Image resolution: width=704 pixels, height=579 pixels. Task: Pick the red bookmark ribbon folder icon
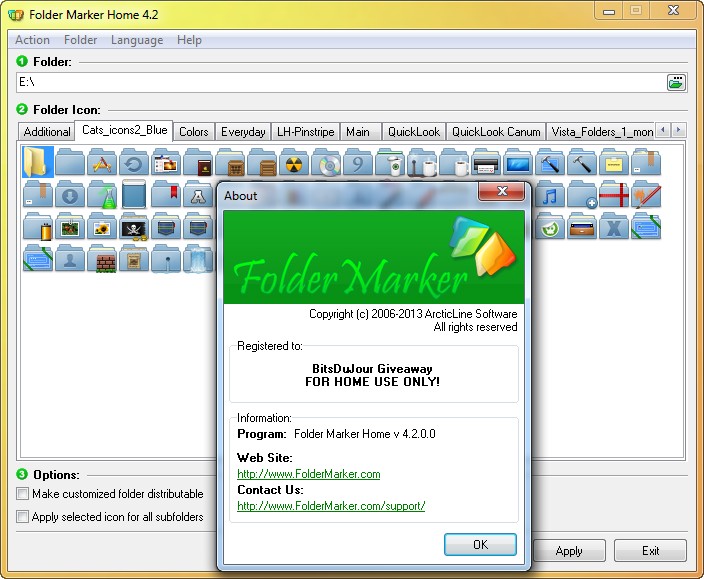166,194
